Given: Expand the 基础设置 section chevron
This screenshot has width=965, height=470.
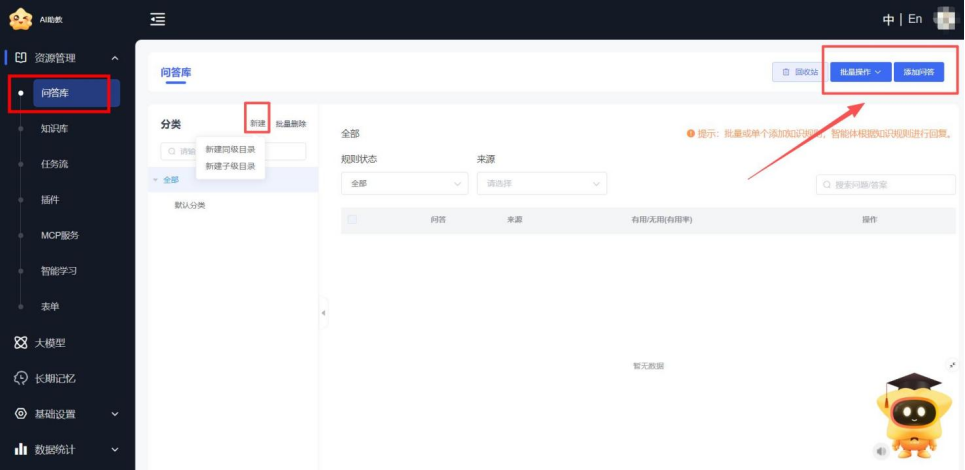Looking at the screenshot, I should [114, 414].
